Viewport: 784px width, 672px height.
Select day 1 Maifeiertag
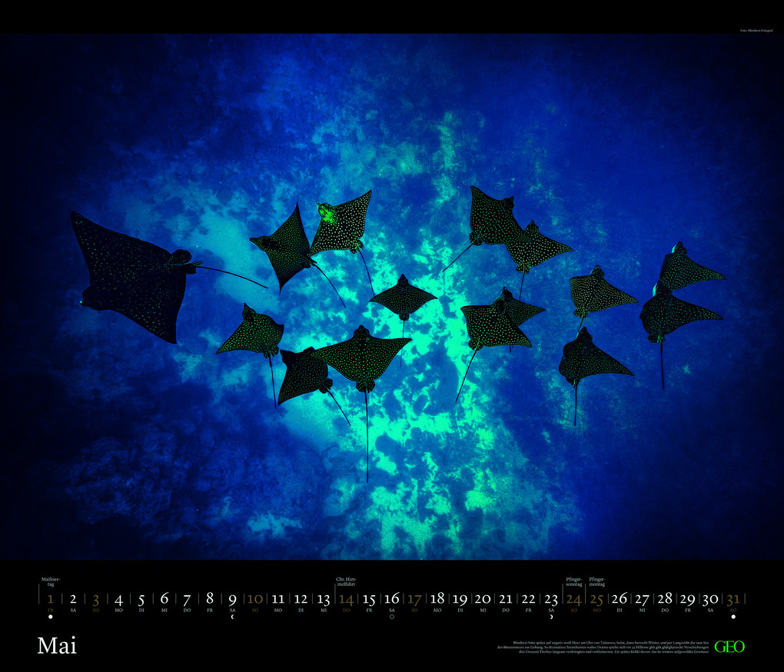point(50,599)
